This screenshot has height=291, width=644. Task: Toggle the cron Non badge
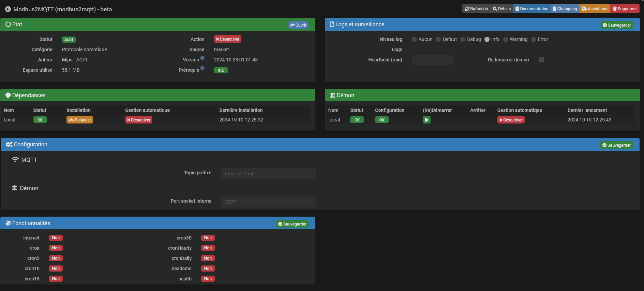(x=56, y=248)
